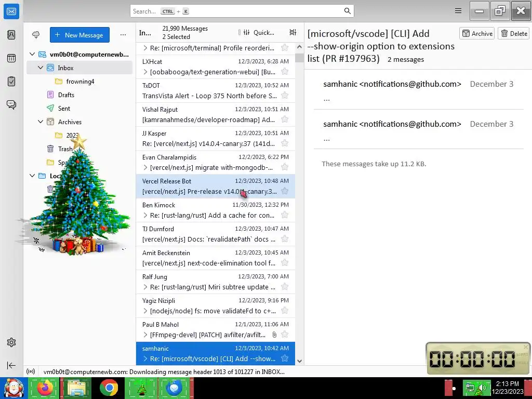532x399 pixels.
Task: Open the TxDOT TransVista Alert message
Action: 216,90
